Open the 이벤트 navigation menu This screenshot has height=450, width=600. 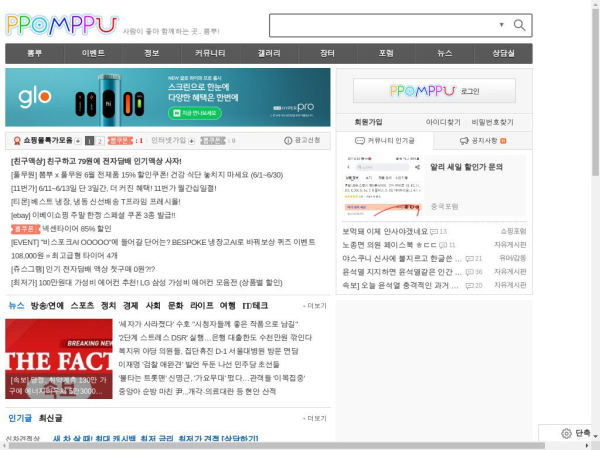(x=93, y=53)
